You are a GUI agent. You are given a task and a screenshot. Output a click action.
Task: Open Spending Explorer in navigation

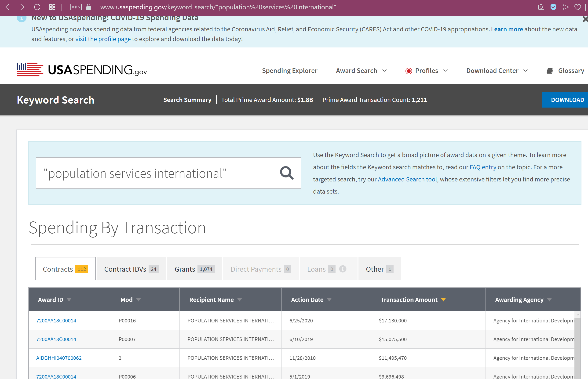tap(290, 71)
